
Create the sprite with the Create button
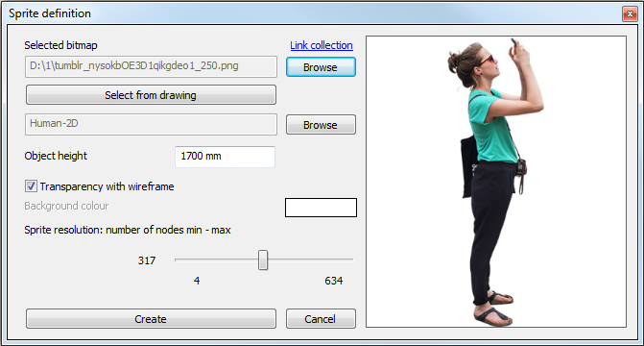click(151, 319)
